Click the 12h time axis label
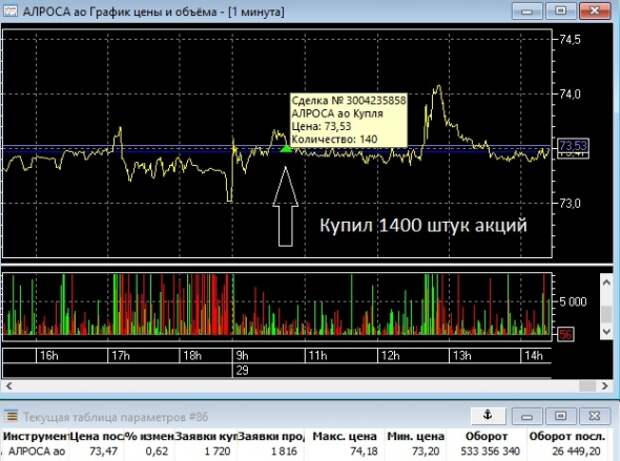This screenshot has width=620, height=461. [391, 355]
